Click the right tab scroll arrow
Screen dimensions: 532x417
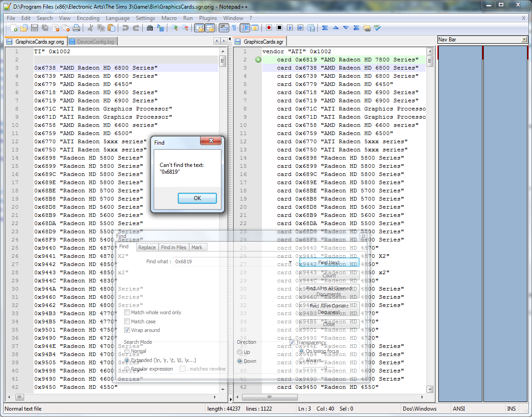pyautogui.click(x=223, y=41)
